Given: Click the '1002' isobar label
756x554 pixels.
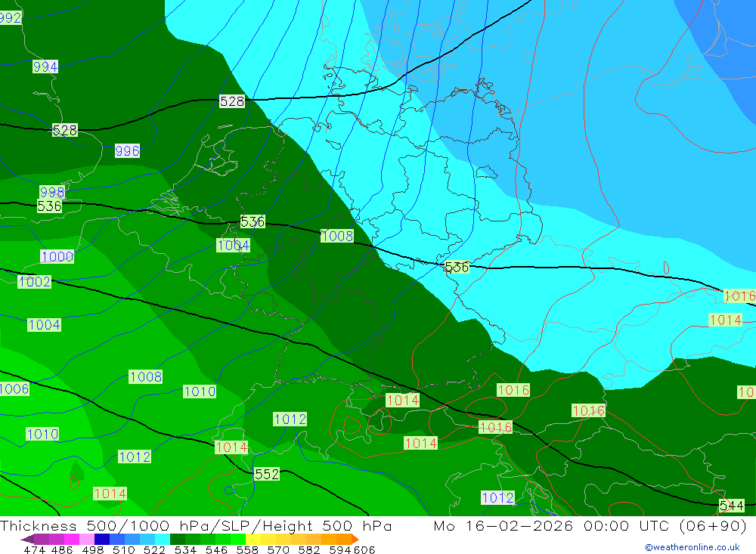Looking at the screenshot, I should pos(34,282).
